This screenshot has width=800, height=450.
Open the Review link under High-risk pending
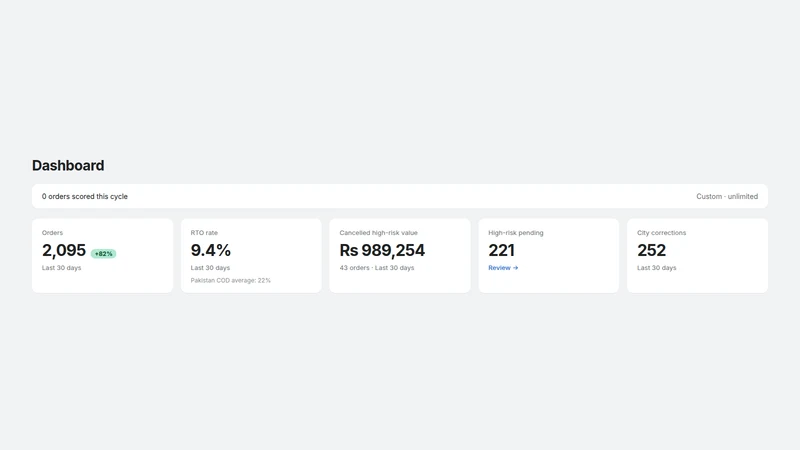[x=503, y=268]
